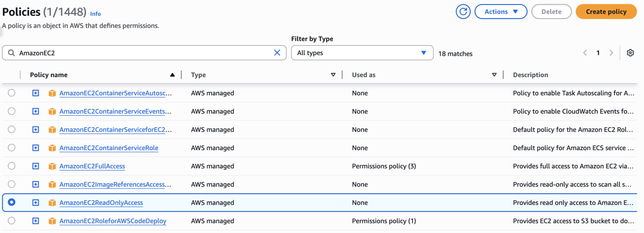Expand the AmazonEC2ImageReferencesAccess policy details
The width and height of the screenshot is (644, 233).
click(36, 184)
